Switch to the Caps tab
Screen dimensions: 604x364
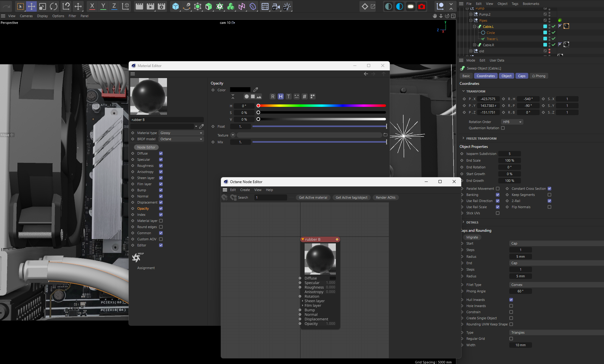pyautogui.click(x=522, y=76)
